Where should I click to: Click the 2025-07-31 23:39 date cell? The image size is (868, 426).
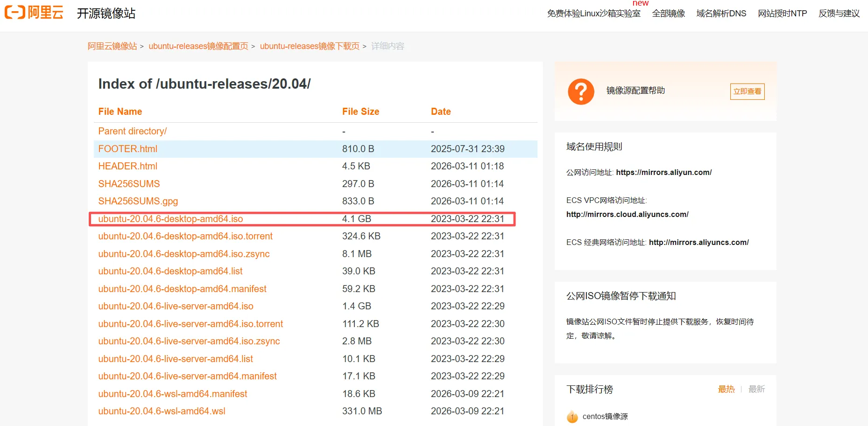(468, 149)
